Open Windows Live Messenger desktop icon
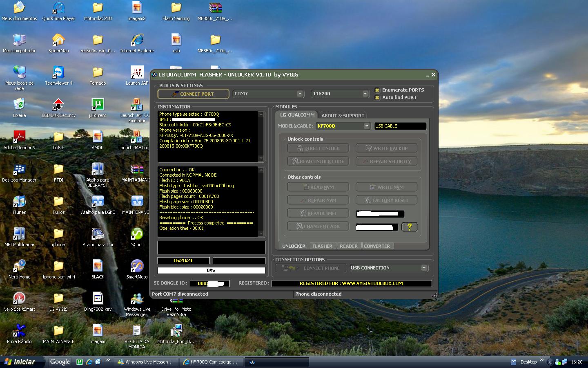This screenshot has width=588, height=368. (137, 304)
